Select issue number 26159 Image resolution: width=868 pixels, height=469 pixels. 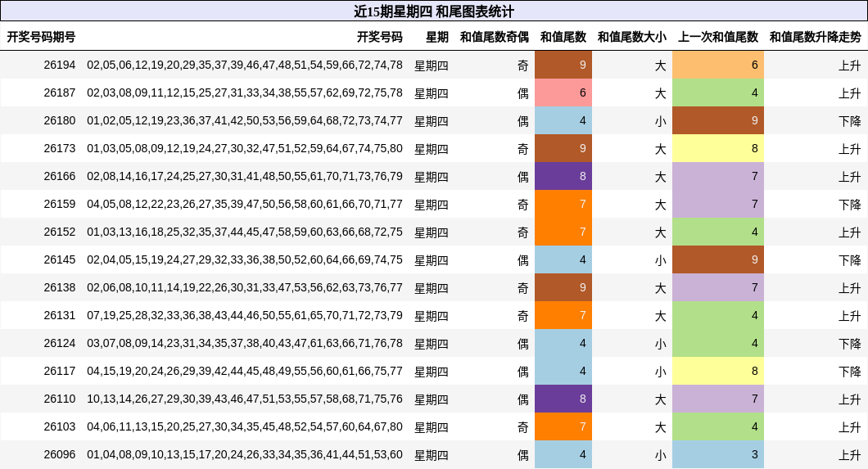[60, 204]
